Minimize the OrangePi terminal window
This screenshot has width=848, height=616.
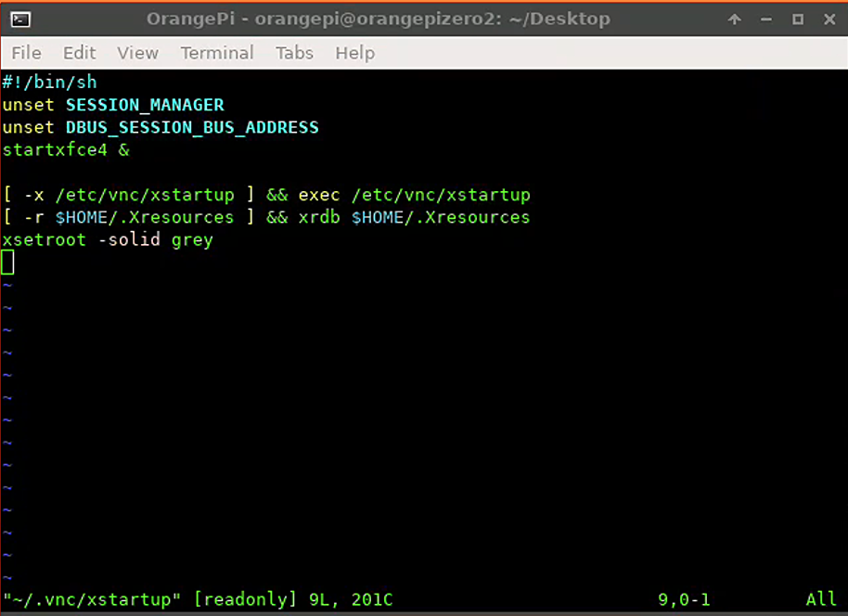coord(765,19)
